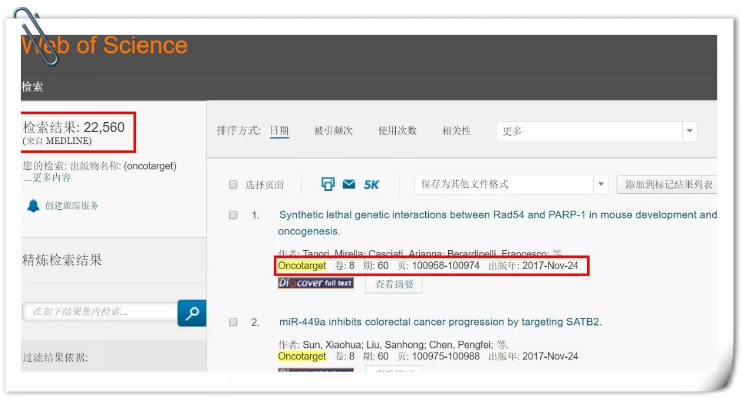
Task: Open the Synthetic lethal genetic interactions article
Action: pos(497,223)
